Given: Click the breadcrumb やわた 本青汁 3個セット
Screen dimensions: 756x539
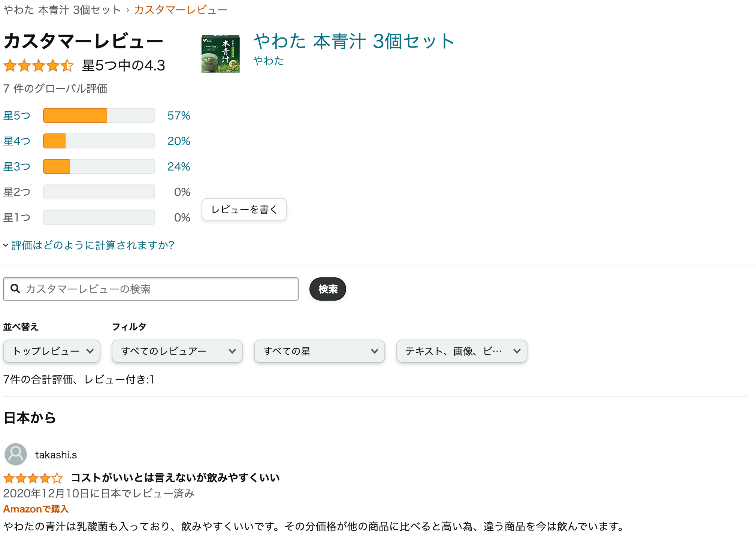Looking at the screenshot, I should pyautogui.click(x=62, y=10).
